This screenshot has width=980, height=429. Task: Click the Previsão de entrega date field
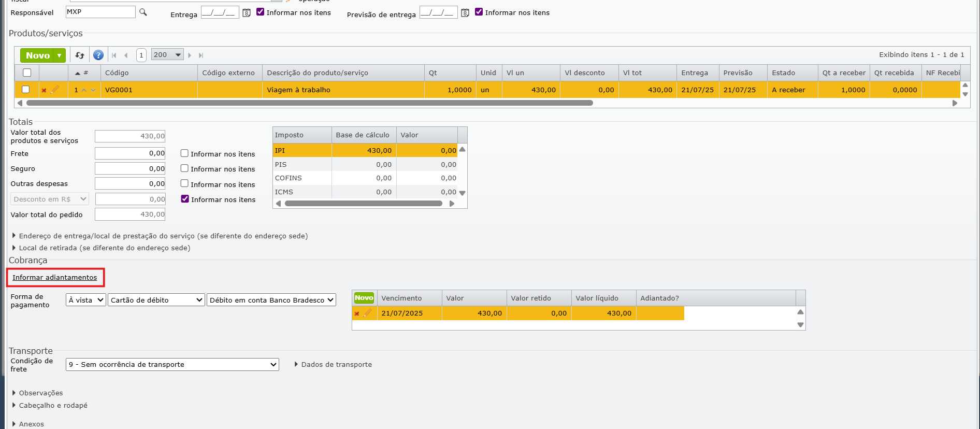[439, 12]
